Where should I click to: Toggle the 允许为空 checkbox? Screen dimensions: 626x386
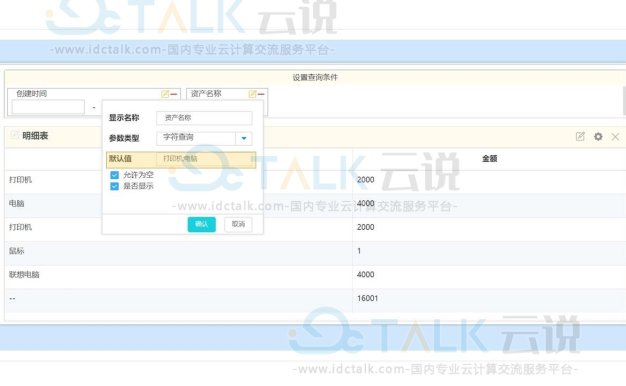tap(115, 175)
